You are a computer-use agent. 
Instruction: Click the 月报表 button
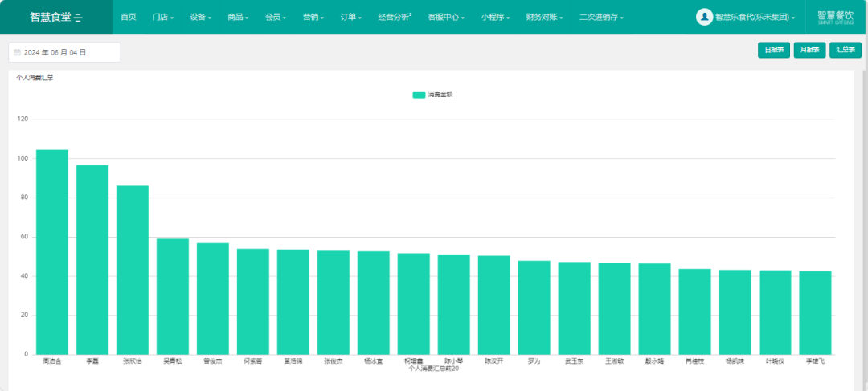click(x=809, y=50)
